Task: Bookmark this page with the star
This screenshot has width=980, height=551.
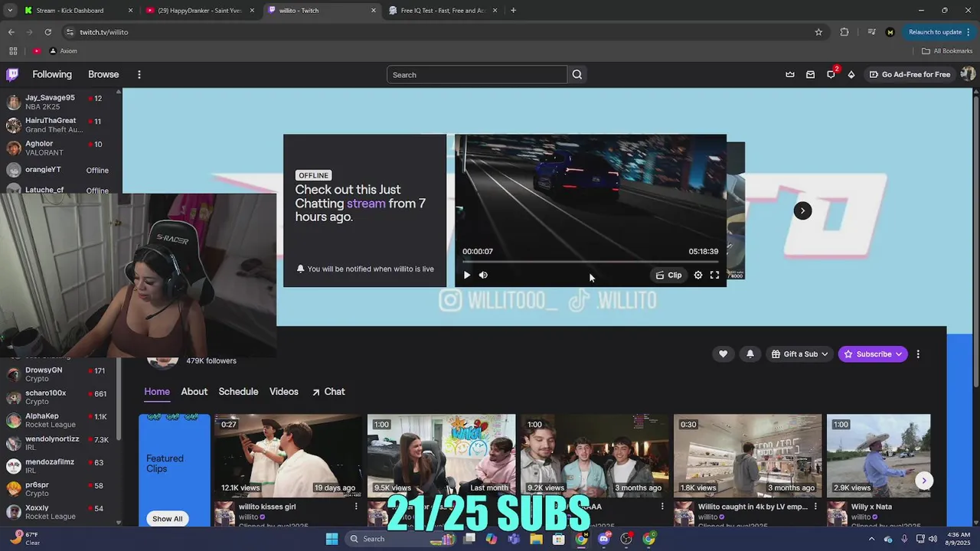Action: [x=818, y=32]
